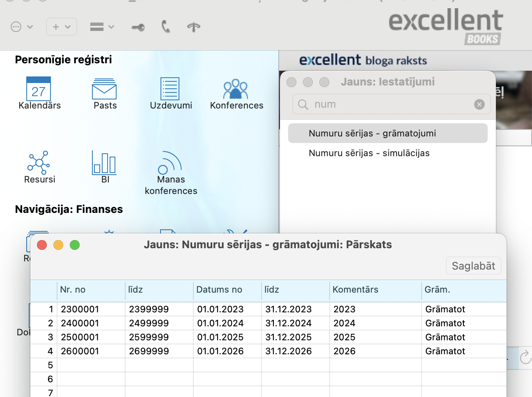Select the 2600001 cell in row 4

click(x=80, y=351)
